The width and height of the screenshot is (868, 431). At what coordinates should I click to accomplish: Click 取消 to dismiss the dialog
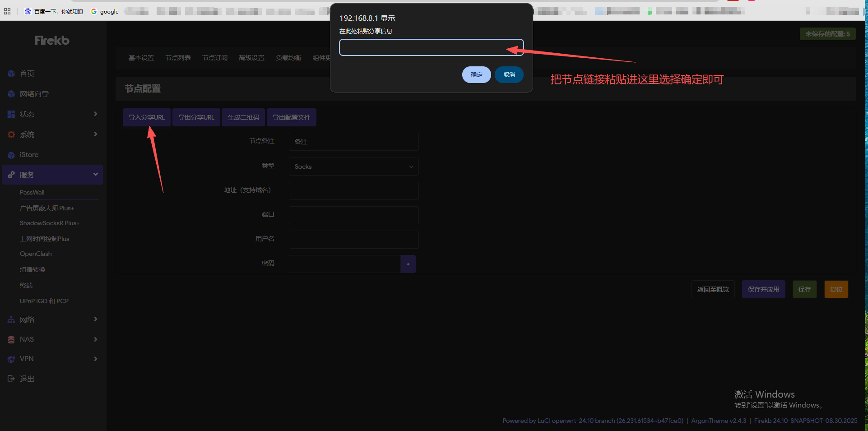509,74
